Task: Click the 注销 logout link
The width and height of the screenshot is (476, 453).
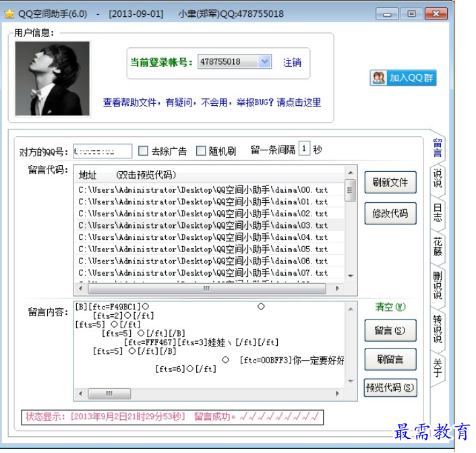Action: coord(292,63)
